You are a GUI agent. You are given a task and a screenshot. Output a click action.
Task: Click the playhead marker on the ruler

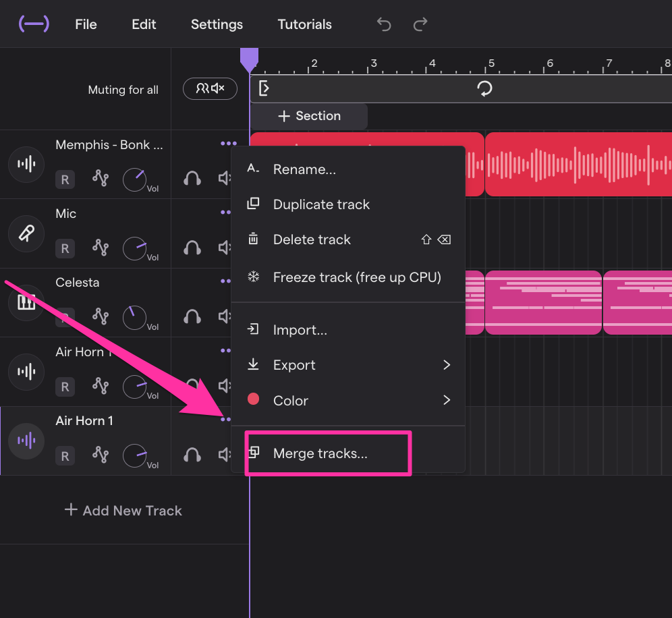click(x=249, y=60)
